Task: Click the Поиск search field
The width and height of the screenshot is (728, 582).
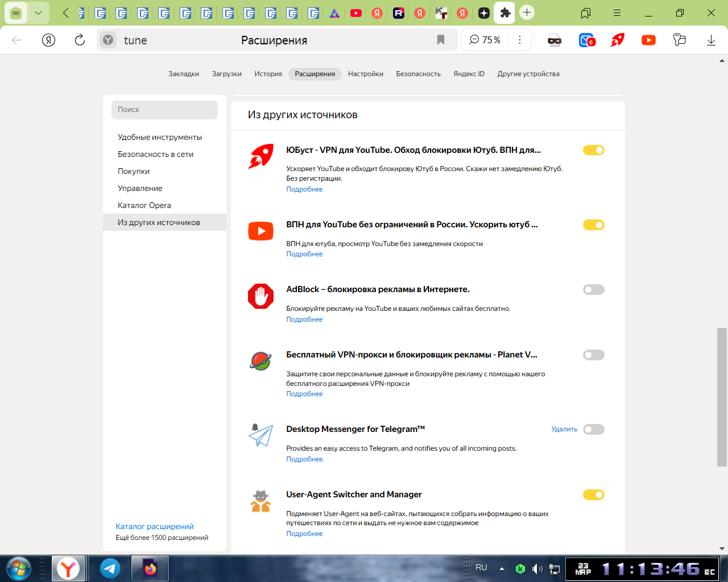Action: (164, 110)
